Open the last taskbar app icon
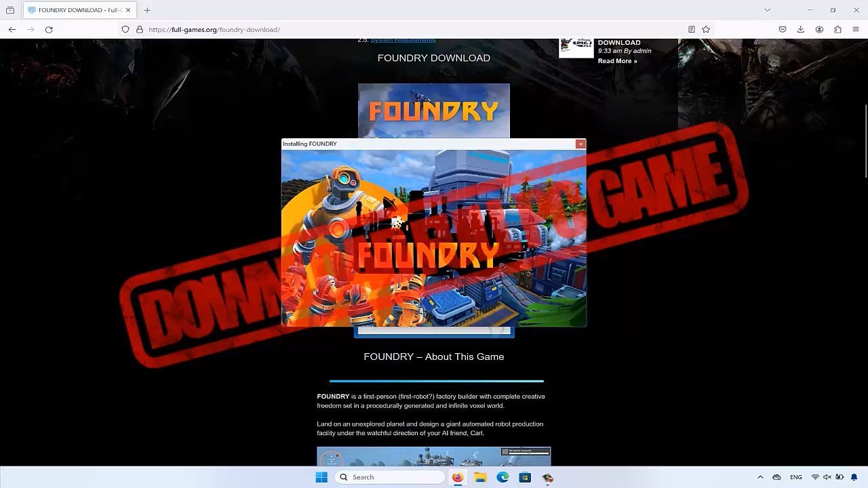The width and height of the screenshot is (868, 488). (547, 477)
